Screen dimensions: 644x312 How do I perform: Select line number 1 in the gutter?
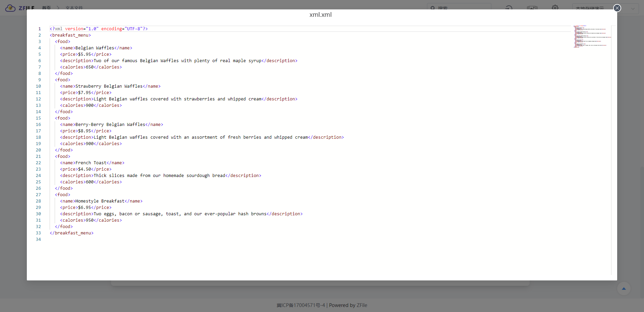(x=39, y=29)
